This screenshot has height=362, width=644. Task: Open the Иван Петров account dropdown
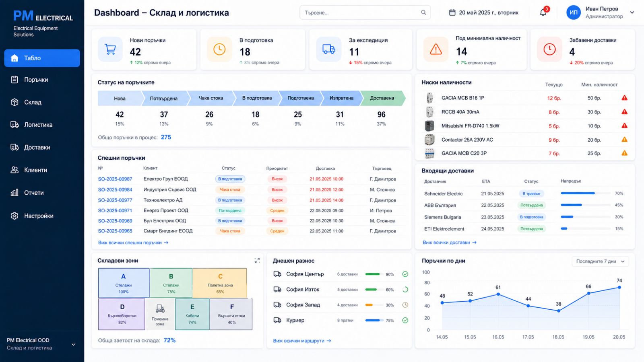tap(632, 12)
